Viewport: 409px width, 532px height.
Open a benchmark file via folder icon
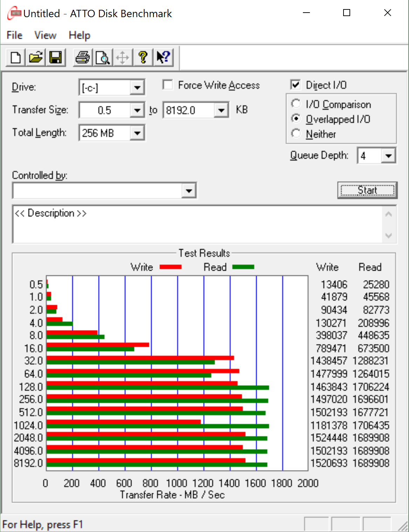tap(36, 57)
